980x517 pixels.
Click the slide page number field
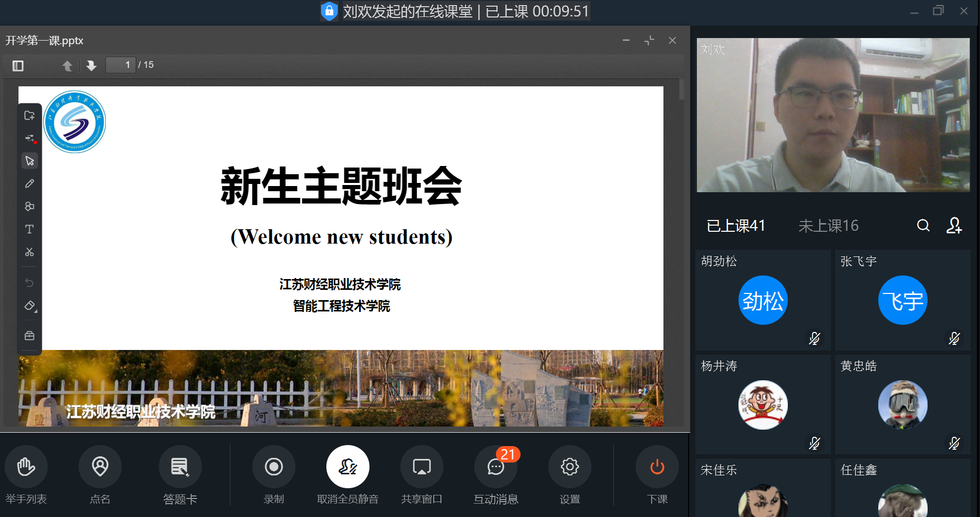pyautogui.click(x=121, y=65)
